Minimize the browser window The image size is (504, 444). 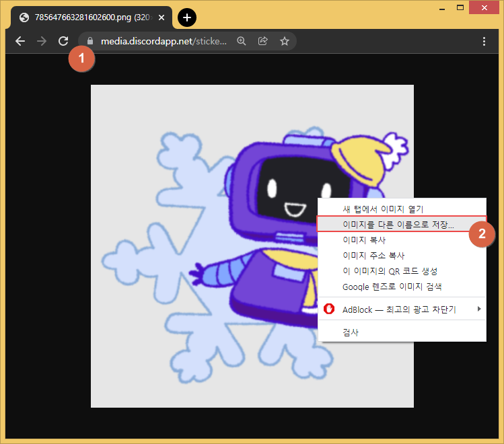point(442,8)
